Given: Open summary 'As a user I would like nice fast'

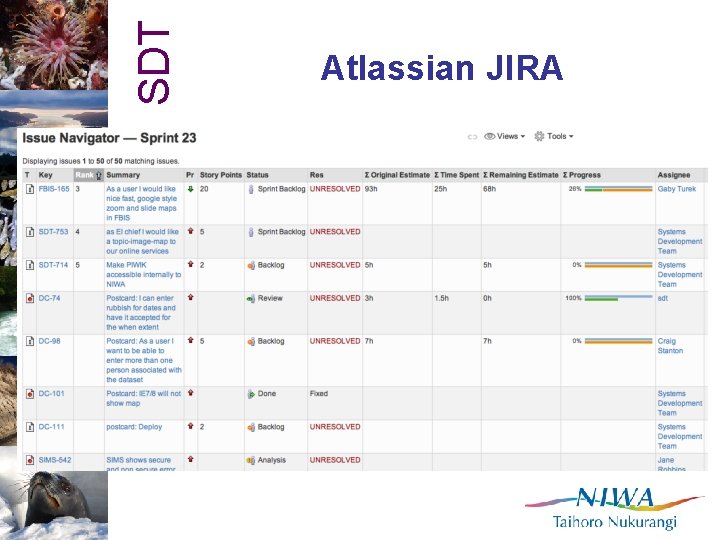Looking at the screenshot, I should (x=142, y=203).
